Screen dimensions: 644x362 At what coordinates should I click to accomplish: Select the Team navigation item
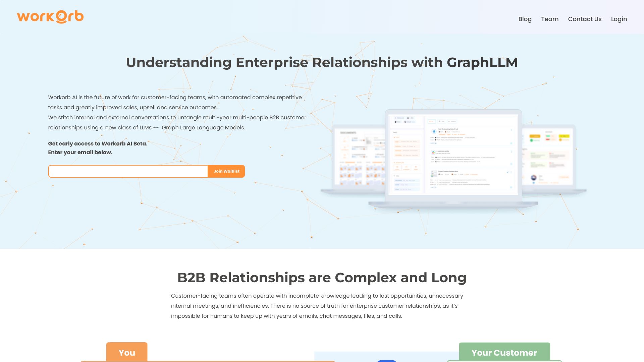pyautogui.click(x=550, y=18)
